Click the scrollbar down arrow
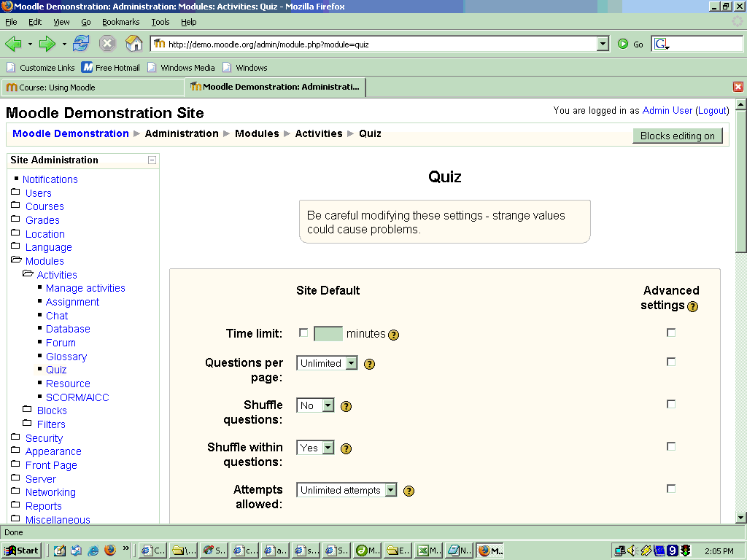Screen dimensions: 747x560 click(741, 518)
